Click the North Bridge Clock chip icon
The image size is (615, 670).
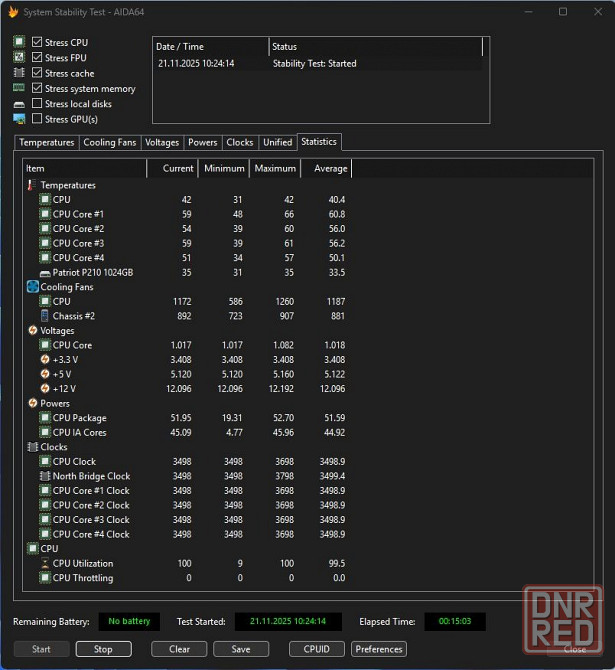44,476
